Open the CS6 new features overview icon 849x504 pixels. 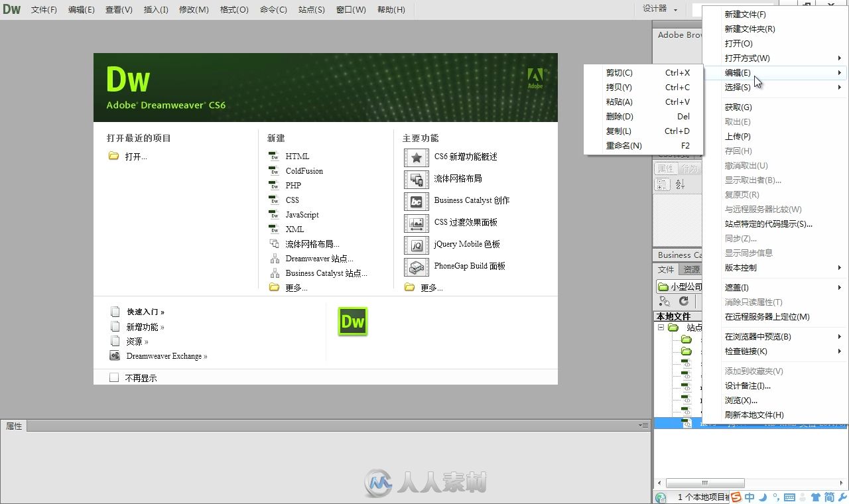[417, 158]
